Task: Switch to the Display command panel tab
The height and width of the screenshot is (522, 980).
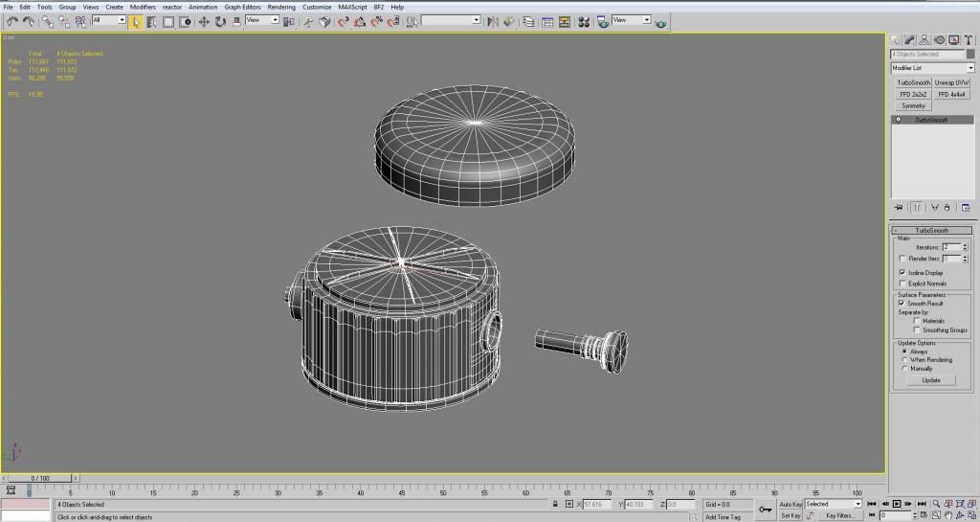Action: [953, 40]
